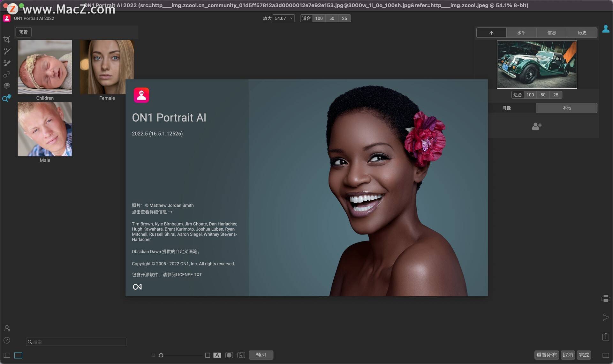Select the clone stamp person-and-brush tool

[7, 63]
